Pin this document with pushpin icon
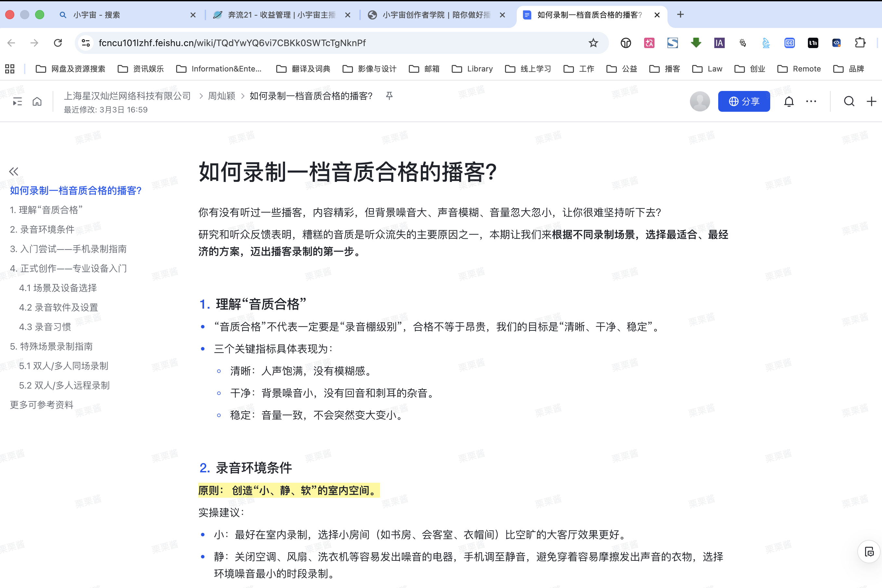Screen dimensions: 882x588 pos(389,96)
